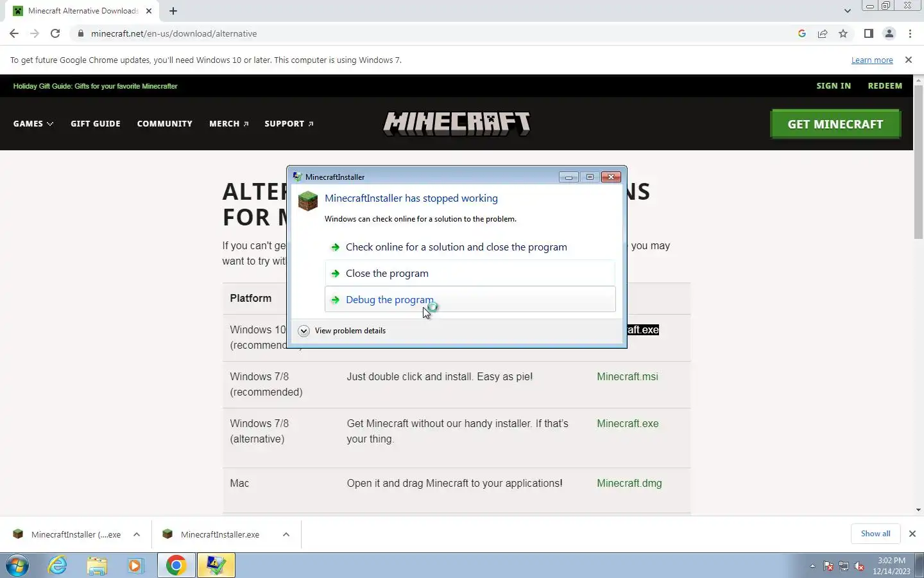Dismiss the Chrome update notice bar
The height and width of the screenshot is (578, 924).
pos(908,60)
